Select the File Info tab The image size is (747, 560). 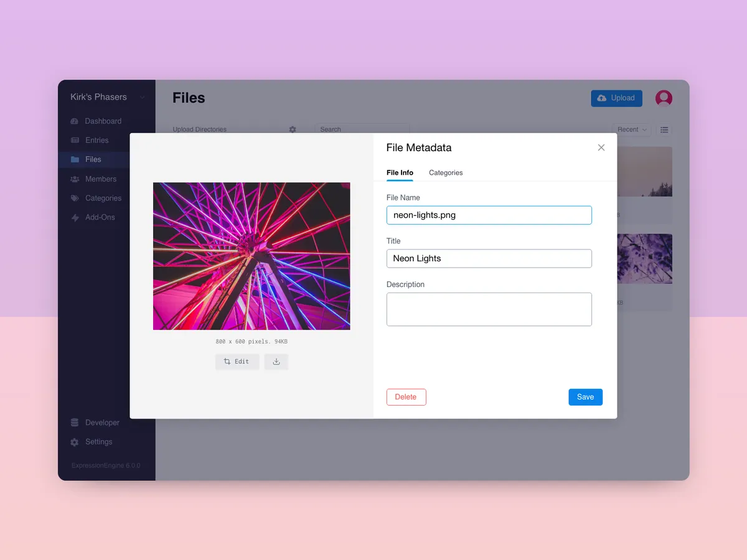(400, 172)
